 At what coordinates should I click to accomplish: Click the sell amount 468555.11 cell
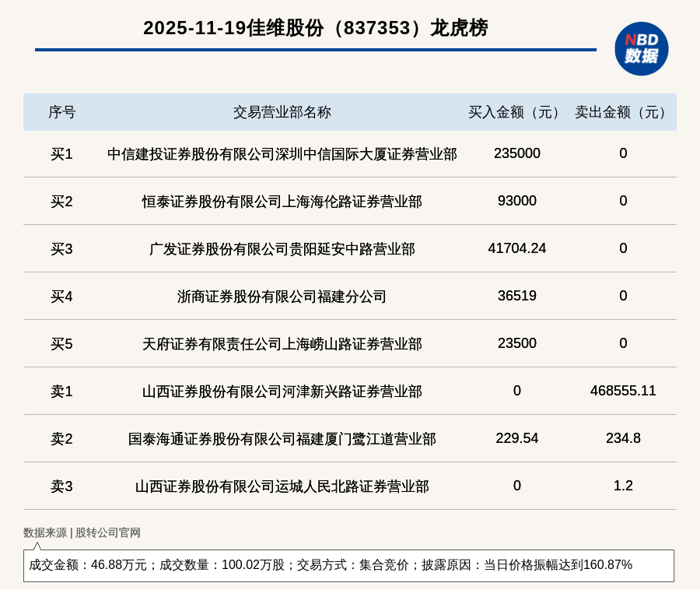(623, 391)
